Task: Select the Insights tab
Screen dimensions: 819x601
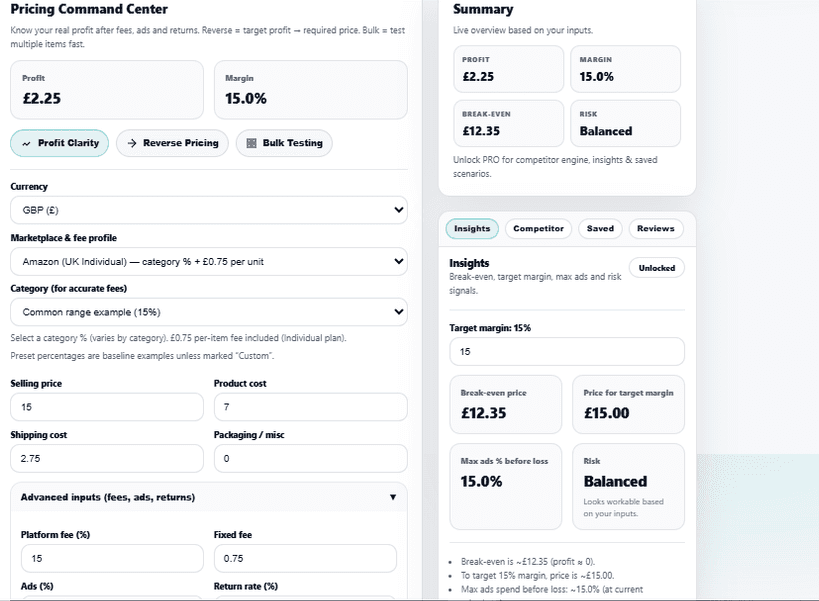Action: 471,228
